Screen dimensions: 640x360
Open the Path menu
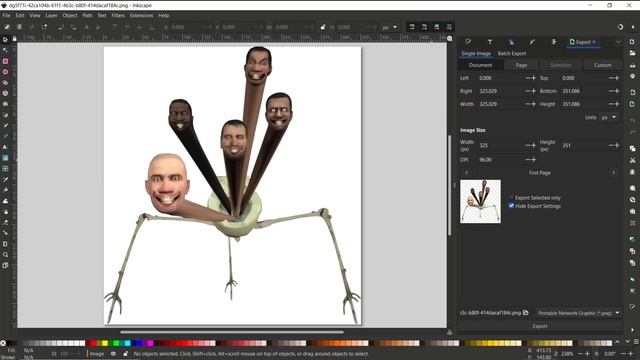click(87, 16)
